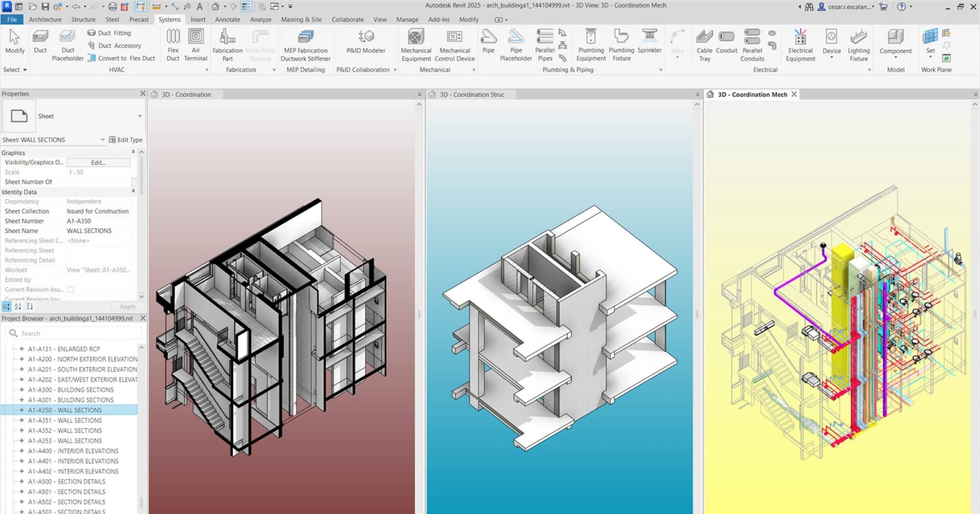Select the Mechanical Equipment tool
The width and height of the screenshot is (980, 514).
tap(415, 43)
